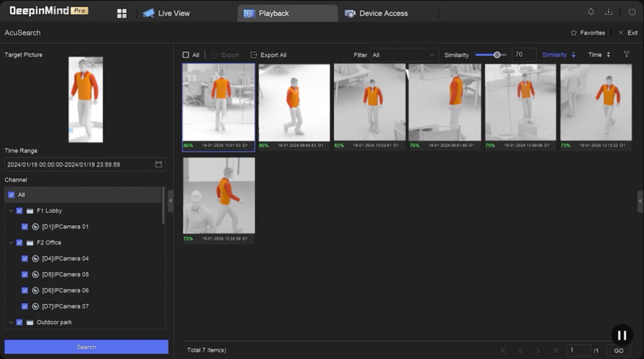Click the Favorites star icon
Screen dimensions: 644x359
pyautogui.click(x=573, y=33)
